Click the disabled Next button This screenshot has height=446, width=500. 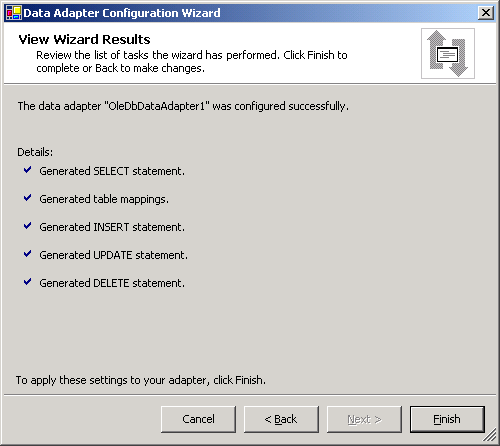tap(364, 419)
